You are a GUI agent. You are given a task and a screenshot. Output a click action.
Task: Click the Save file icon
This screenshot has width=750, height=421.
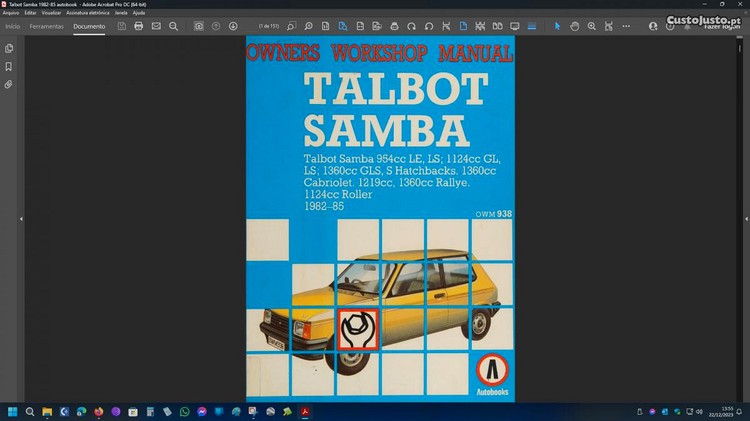(x=121, y=26)
